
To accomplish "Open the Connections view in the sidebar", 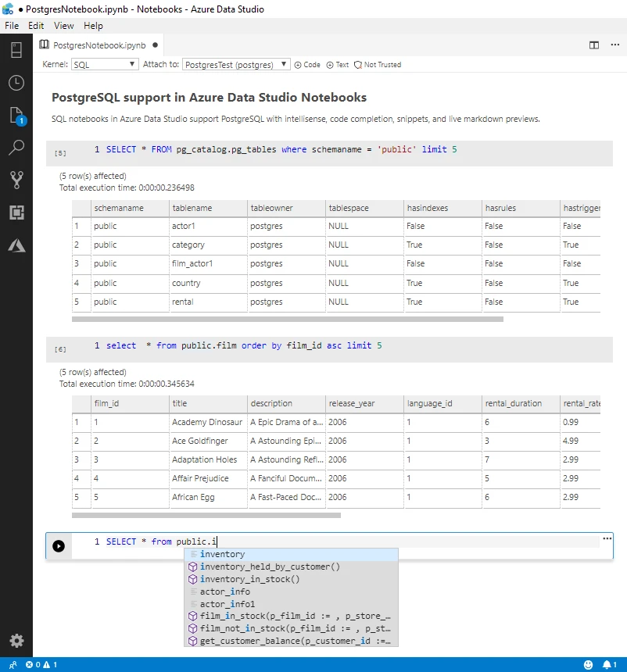I will [x=16, y=49].
